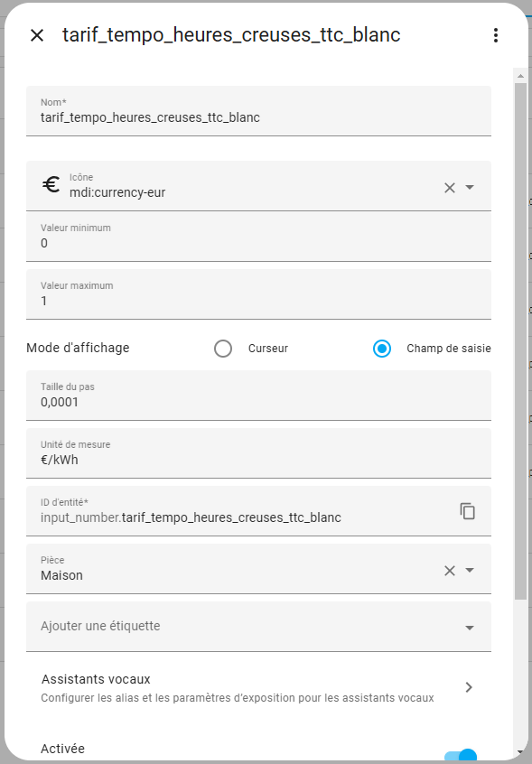Click the Valeur minimum field
532x764 pixels.
tap(258, 237)
